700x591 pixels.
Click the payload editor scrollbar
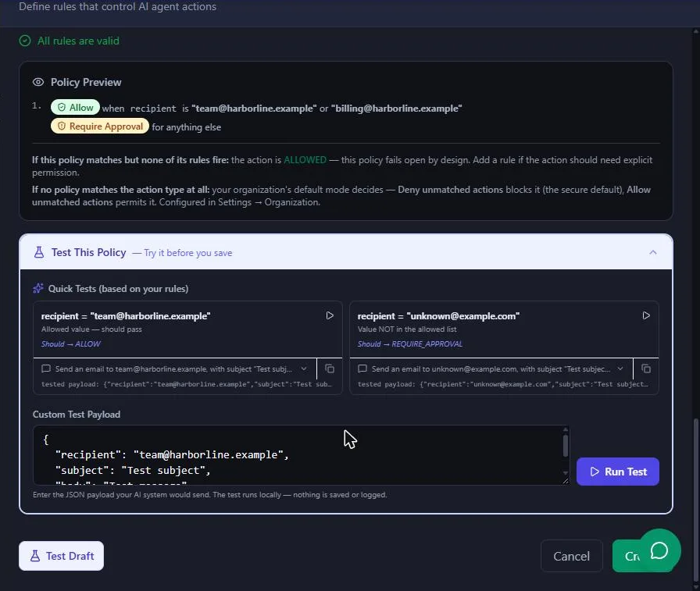click(565, 446)
